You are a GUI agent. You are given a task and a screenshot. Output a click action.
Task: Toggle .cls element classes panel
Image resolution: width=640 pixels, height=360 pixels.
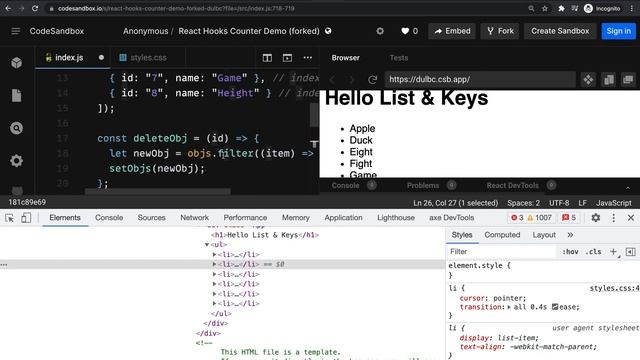[593, 252]
